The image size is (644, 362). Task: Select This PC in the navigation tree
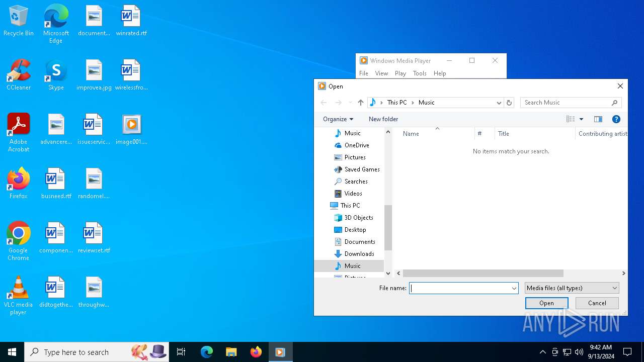[350, 206]
